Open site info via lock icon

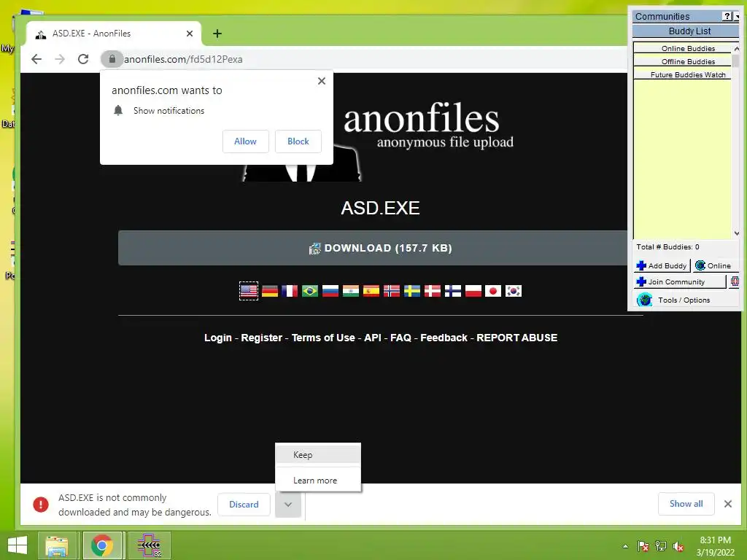pyautogui.click(x=112, y=59)
